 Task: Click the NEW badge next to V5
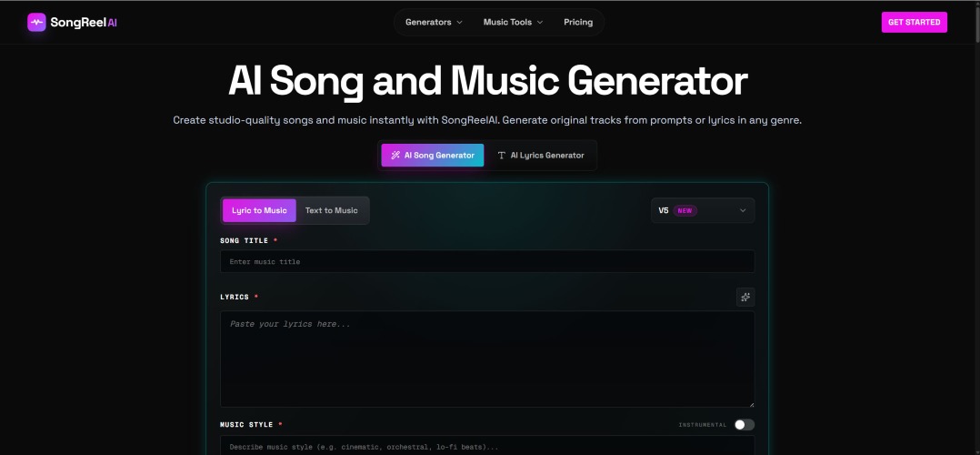click(x=685, y=211)
